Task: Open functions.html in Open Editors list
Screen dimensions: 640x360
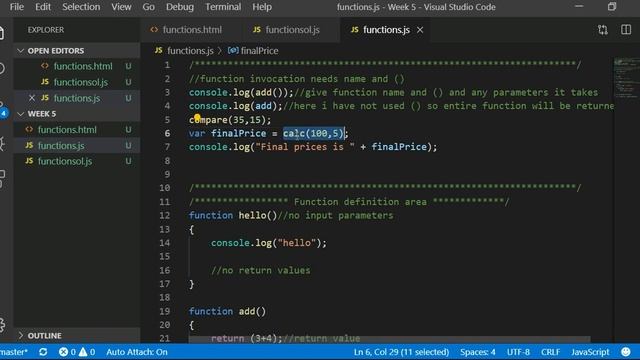Action: pos(83,66)
